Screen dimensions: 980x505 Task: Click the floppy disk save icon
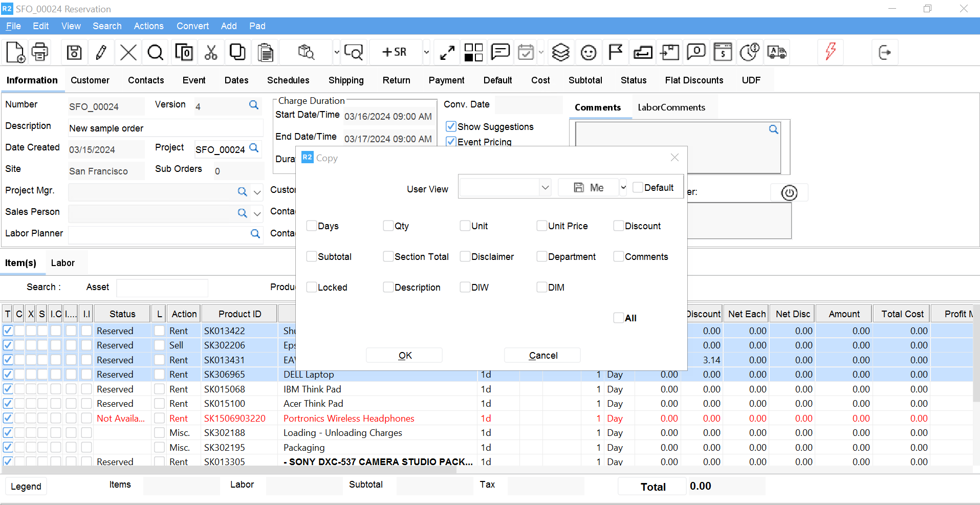click(74, 52)
